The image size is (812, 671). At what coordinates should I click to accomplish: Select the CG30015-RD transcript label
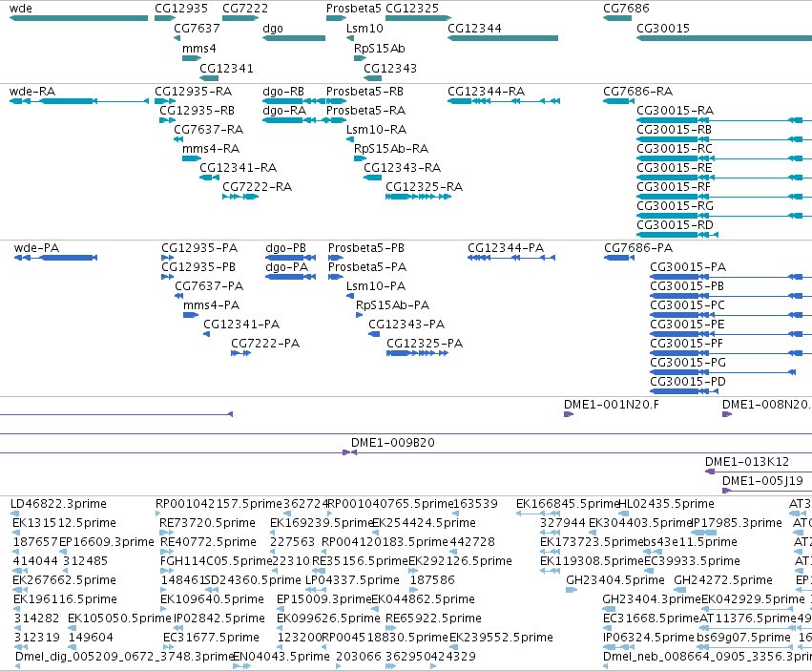coord(675,225)
